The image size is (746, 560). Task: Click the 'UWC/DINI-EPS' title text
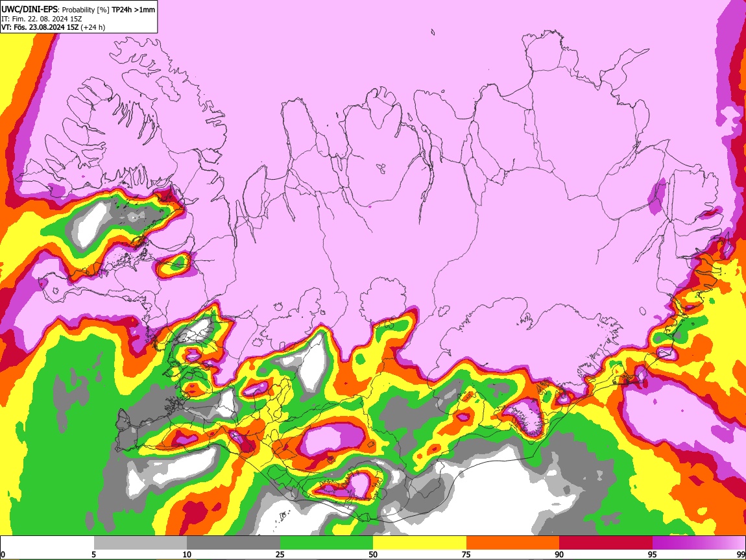[29, 10]
